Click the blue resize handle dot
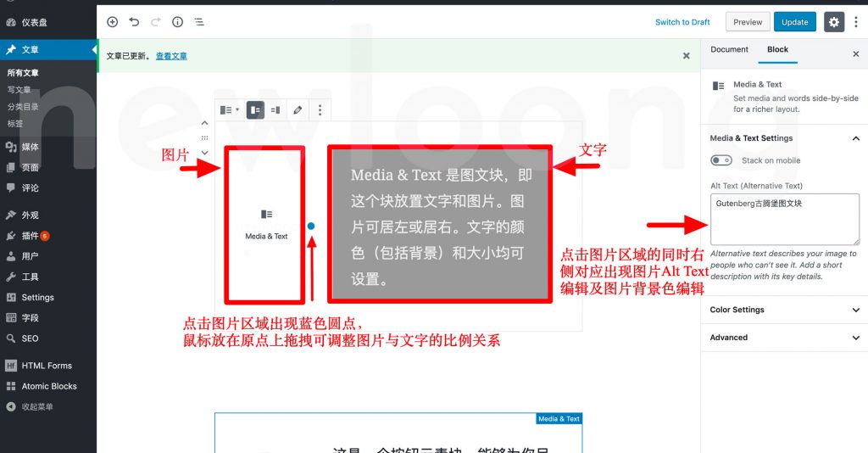 (311, 226)
